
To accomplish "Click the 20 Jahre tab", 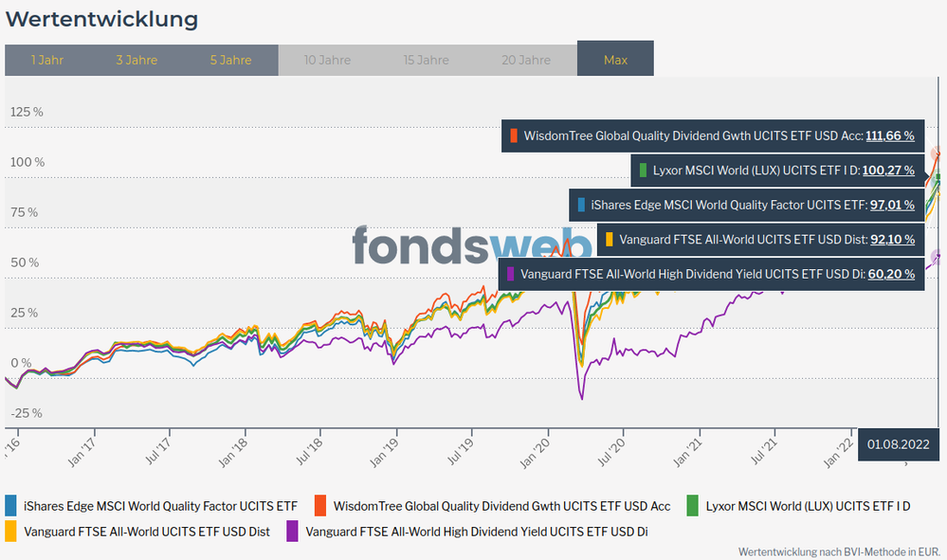I will [x=526, y=60].
